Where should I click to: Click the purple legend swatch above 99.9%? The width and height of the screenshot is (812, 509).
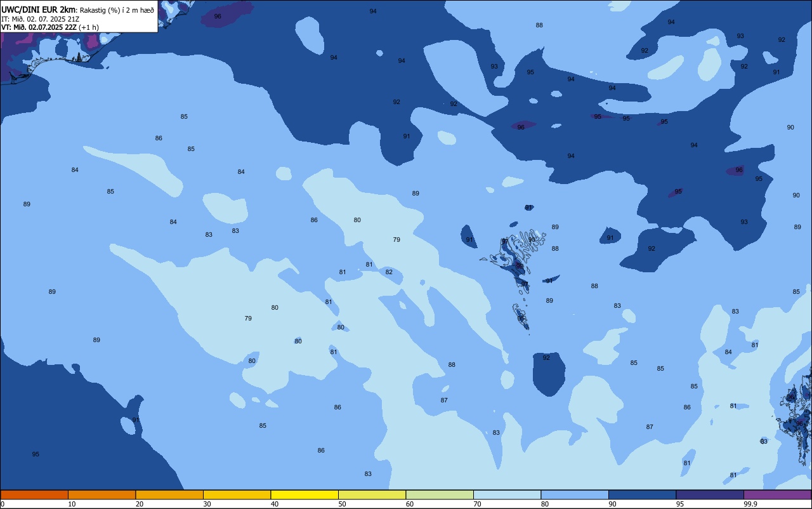tap(777, 494)
